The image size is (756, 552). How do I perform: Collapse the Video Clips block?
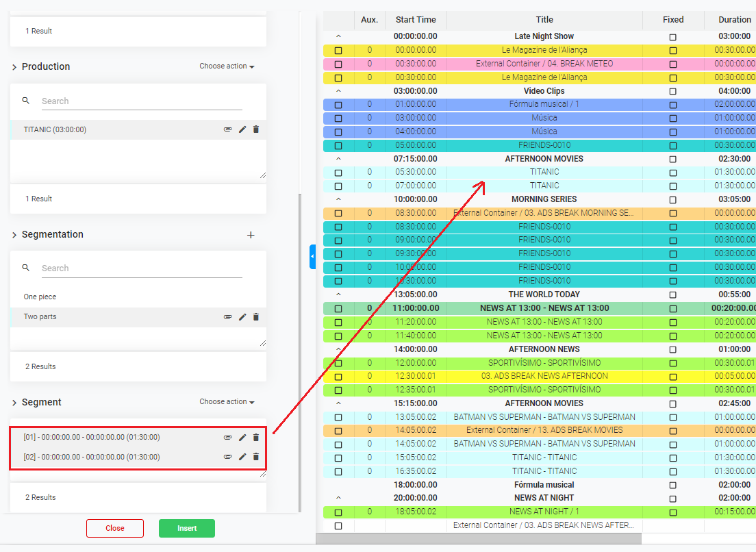338,91
